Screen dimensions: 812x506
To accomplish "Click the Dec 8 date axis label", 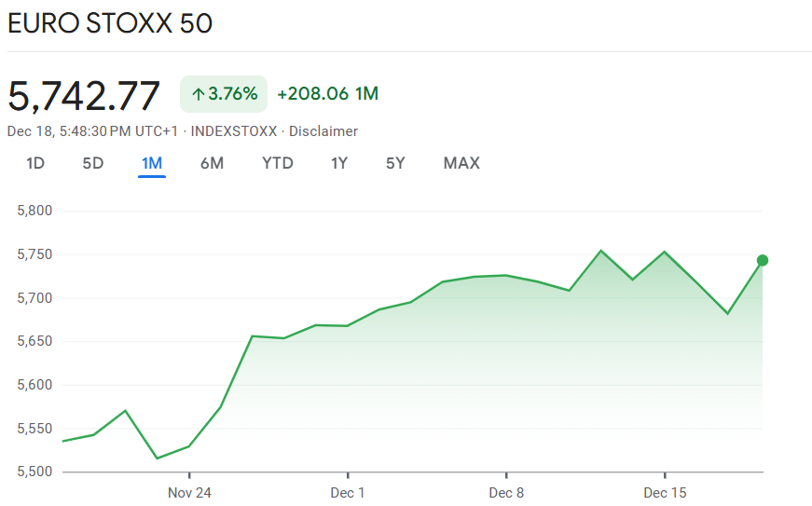I will [506, 492].
